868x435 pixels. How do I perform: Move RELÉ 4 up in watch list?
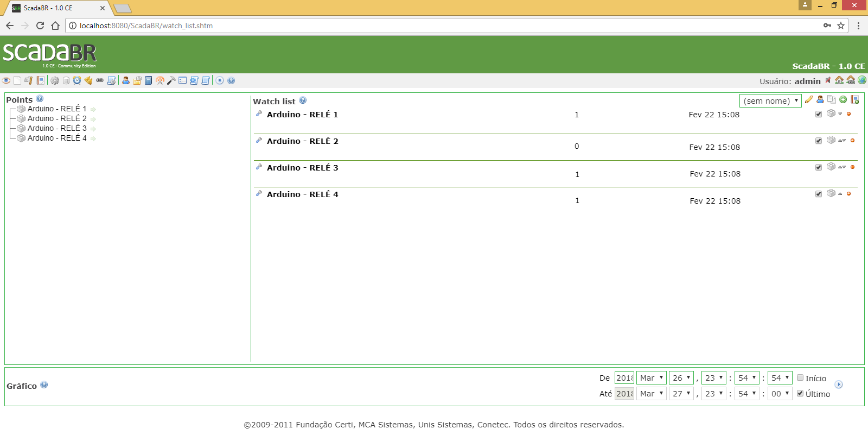tap(840, 194)
